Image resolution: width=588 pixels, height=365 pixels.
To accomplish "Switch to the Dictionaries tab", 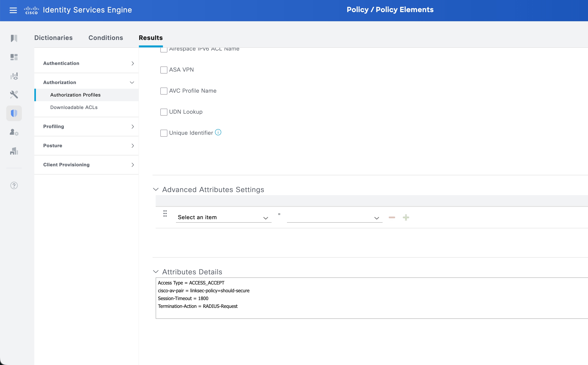I will [x=53, y=38].
